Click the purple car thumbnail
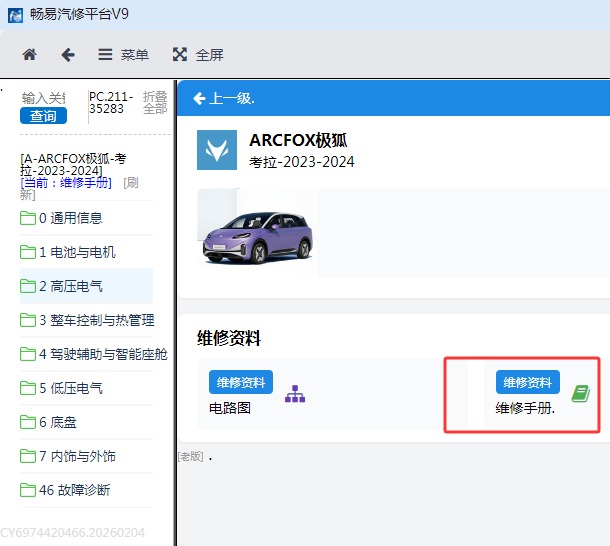 pos(257,233)
